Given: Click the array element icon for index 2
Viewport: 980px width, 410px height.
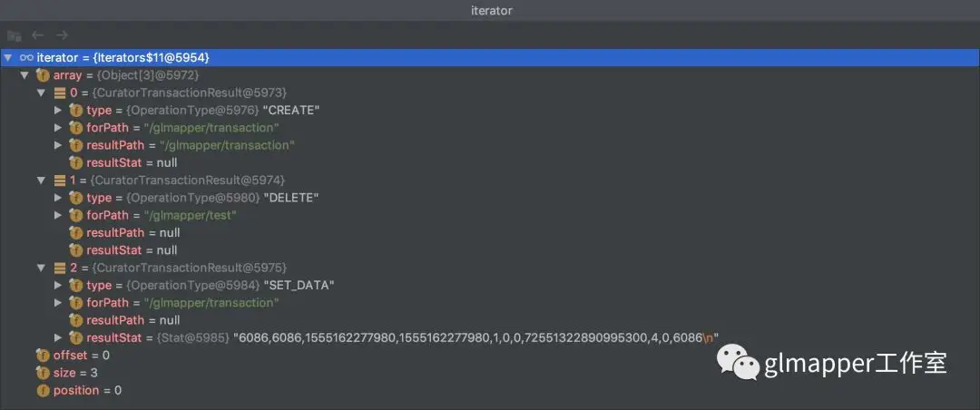Looking at the screenshot, I should (59, 268).
